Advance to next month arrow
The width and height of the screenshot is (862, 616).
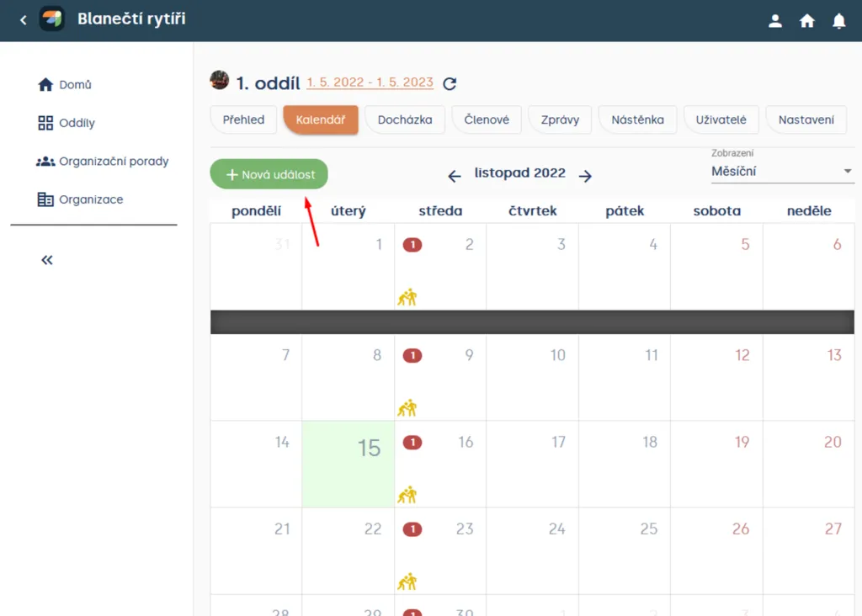(x=586, y=176)
